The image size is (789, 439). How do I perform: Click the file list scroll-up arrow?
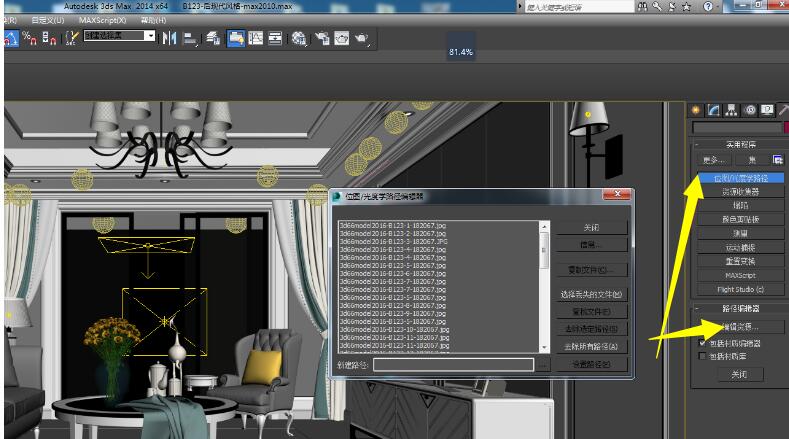pyautogui.click(x=544, y=227)
